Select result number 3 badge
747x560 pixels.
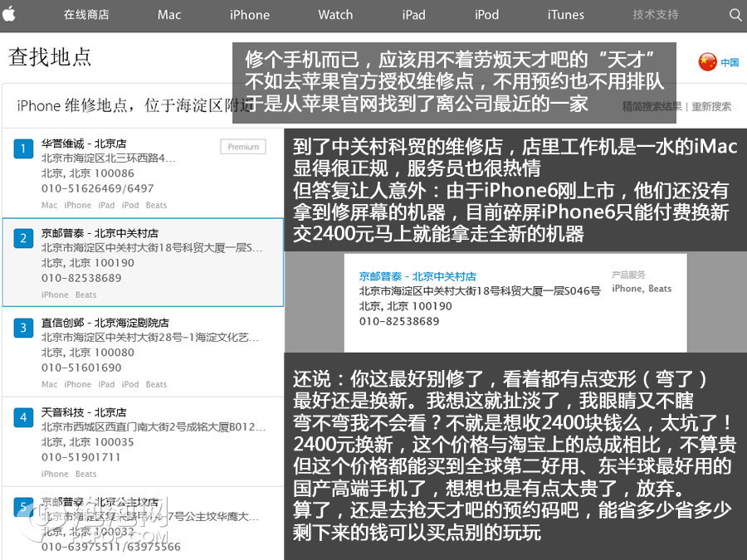pos(23,328)
